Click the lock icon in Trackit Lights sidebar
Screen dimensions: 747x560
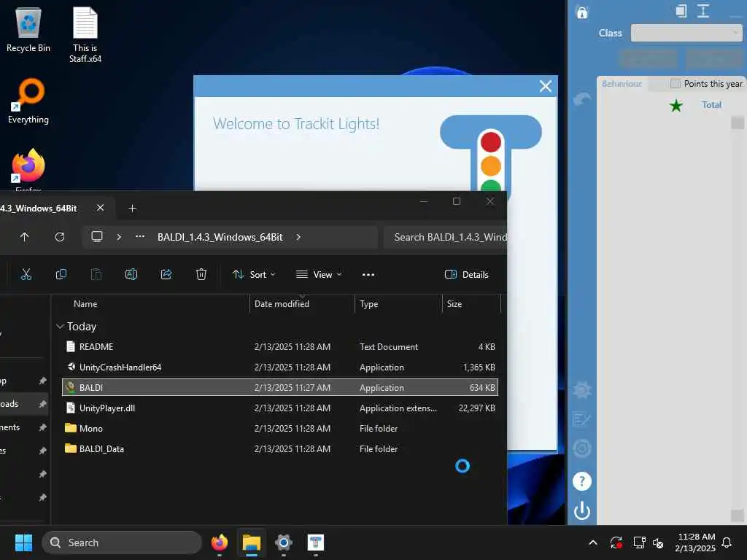click(x=581, y=12)
